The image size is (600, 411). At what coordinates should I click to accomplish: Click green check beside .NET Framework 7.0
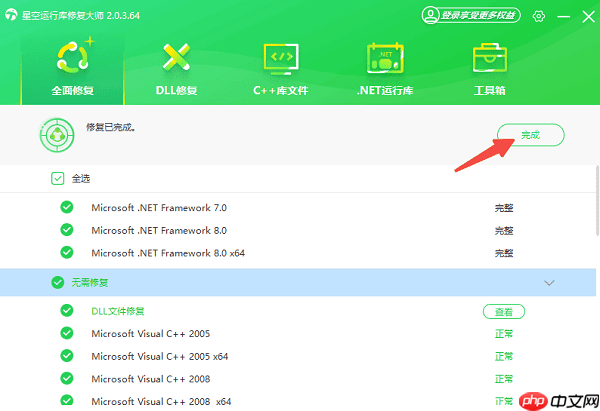[x=67, y=207]
